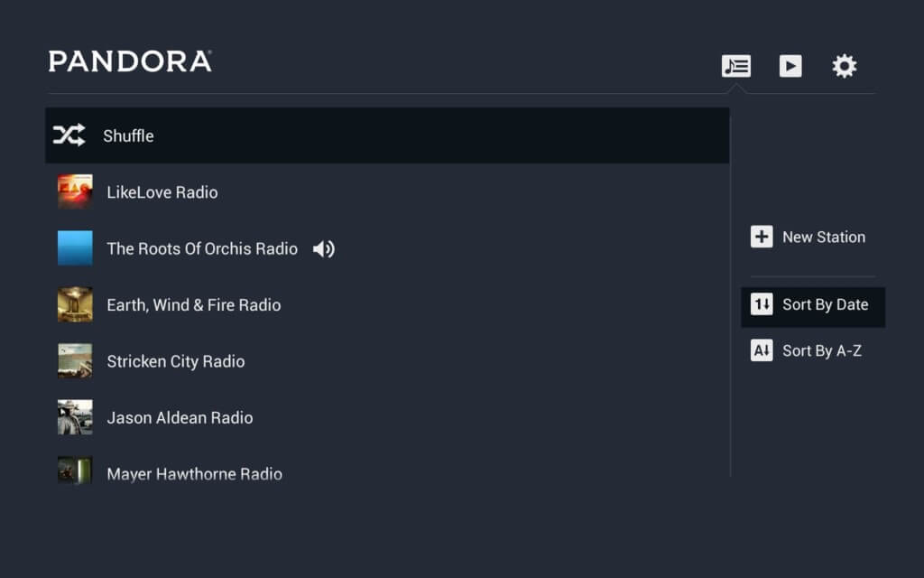This screenshot has height=578, width=924.
Task: Click the plus icon for New Station
Action: point(762,237)
